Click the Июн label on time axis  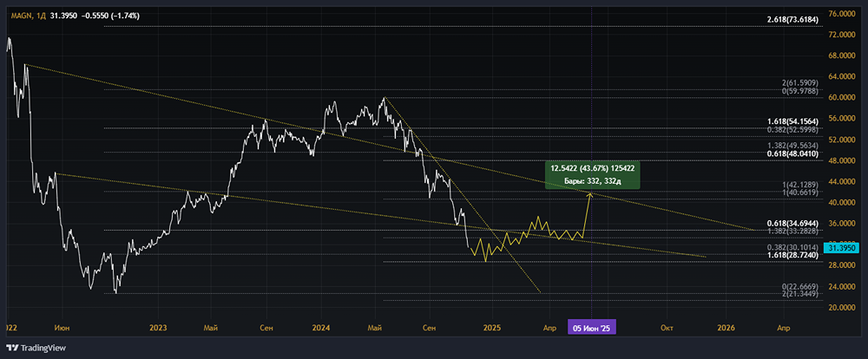point(62,328)
